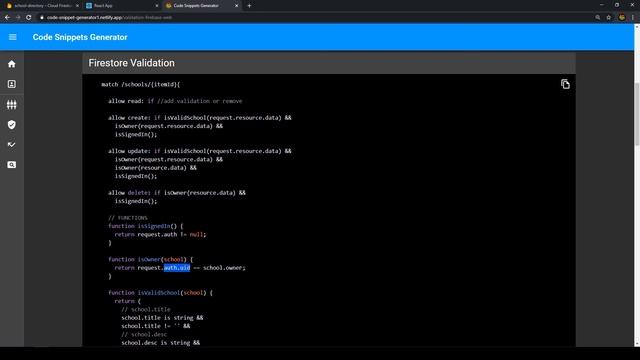The height and width of the screenshot is (360, 640).
Task: Click '// school.desc' comment
Action: [x=144, y=334]
